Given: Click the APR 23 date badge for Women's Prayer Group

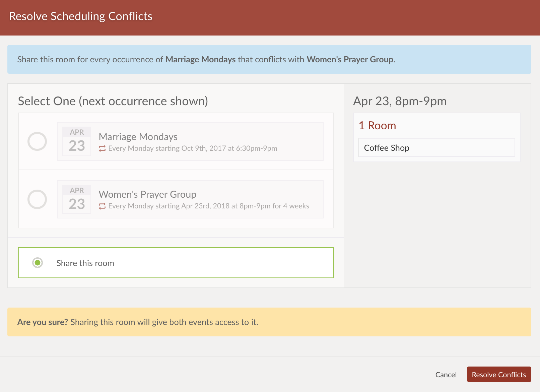Looking at the screenshot, I should click(77, 199).
